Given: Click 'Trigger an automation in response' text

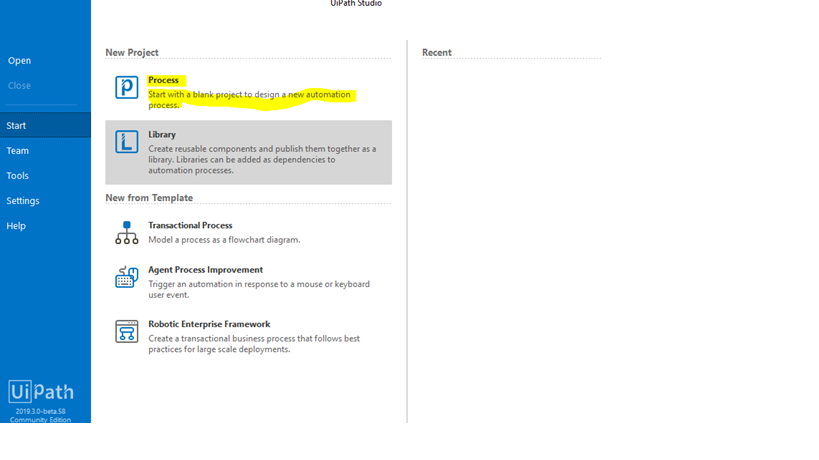Looking at the screenshot, I should [x=259, y=289].
